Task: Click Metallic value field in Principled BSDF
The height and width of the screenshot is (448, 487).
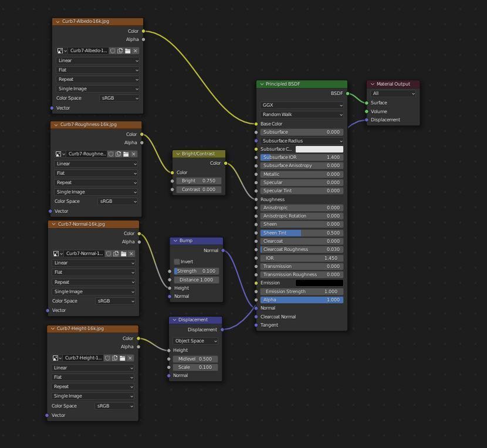Action: click(302, 175)
